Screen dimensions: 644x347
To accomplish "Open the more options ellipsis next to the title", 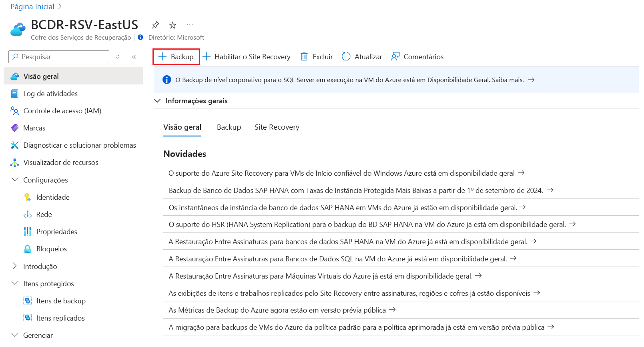I will (x=190, y=25).
